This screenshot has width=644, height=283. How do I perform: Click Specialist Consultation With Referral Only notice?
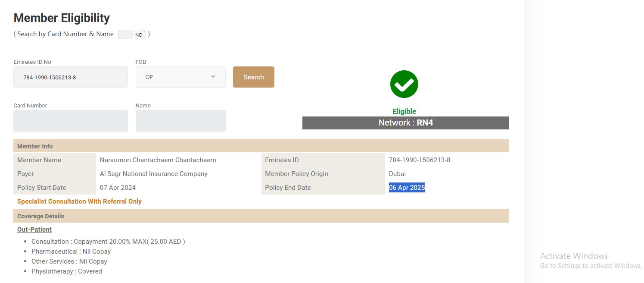tap(79, 201)
